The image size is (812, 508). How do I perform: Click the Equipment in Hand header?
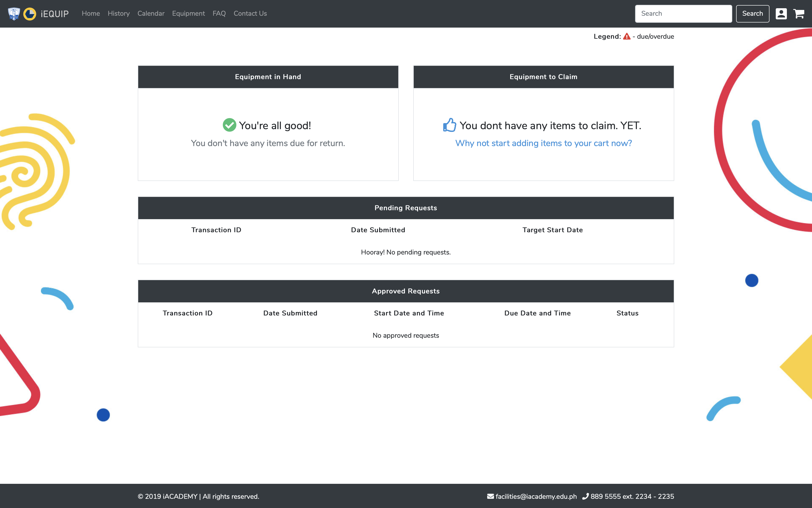coord(268,77)
